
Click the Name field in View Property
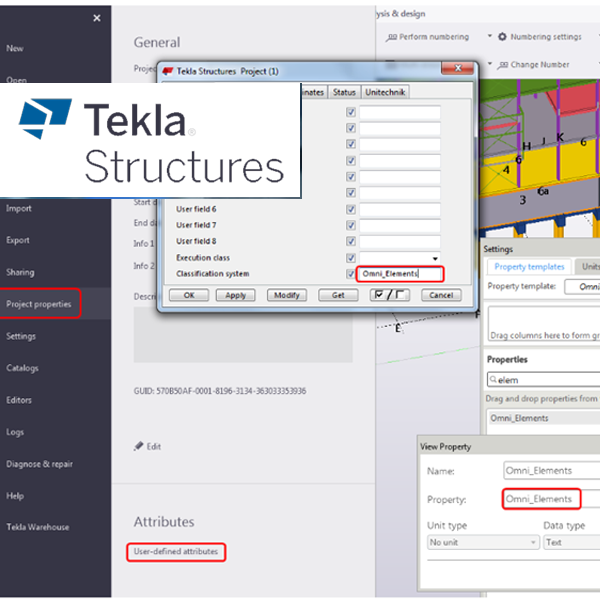click(x=551, y=471)
